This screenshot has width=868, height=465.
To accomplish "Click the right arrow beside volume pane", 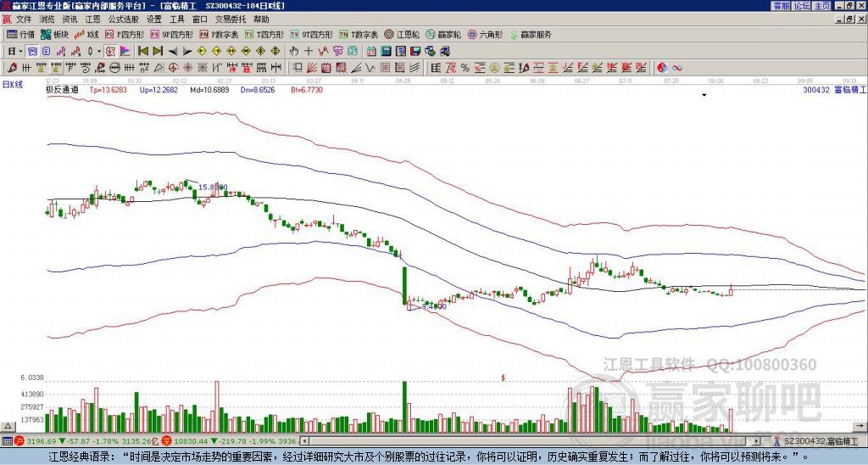I will [860, 427].
